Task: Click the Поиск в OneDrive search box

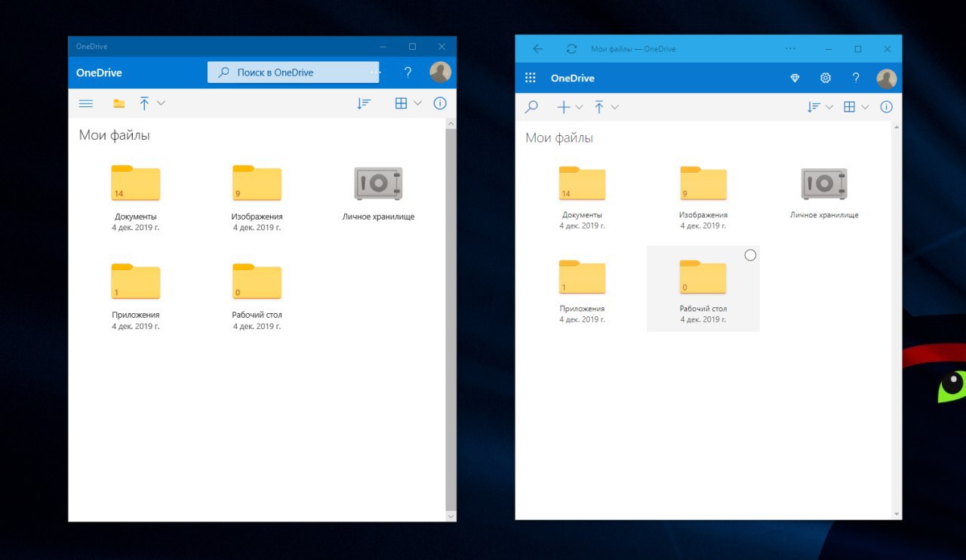Action: 293,72
